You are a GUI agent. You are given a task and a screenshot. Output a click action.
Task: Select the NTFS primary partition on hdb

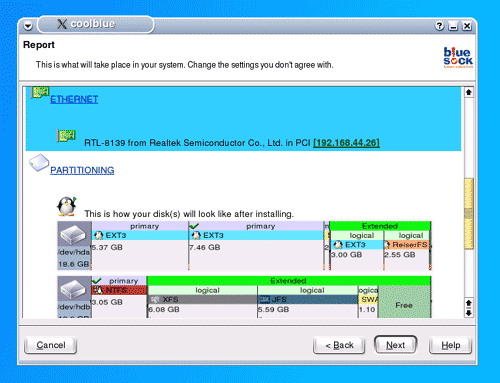[119, 297]
